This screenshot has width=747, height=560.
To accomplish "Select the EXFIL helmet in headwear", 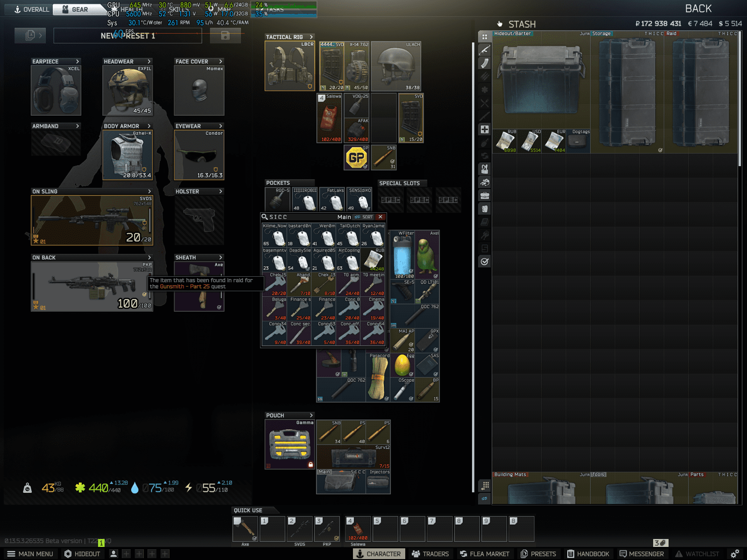I will click(x=127, y=90).
